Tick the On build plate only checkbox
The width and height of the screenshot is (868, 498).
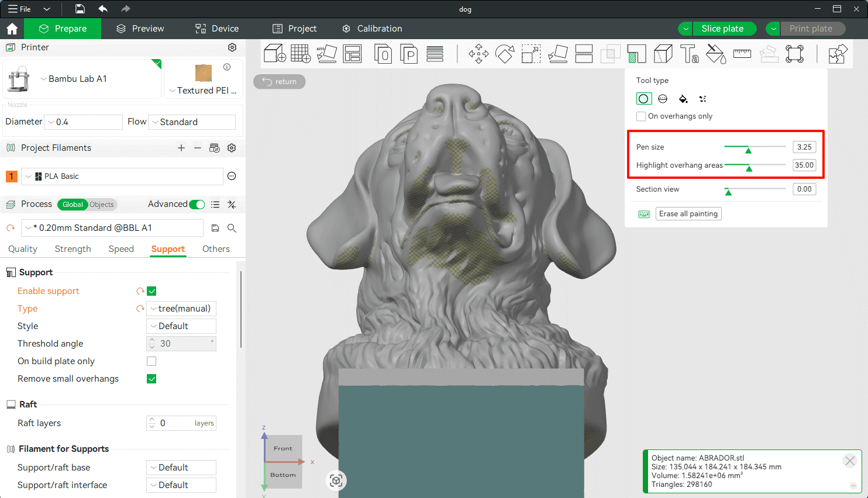(151, 361)
